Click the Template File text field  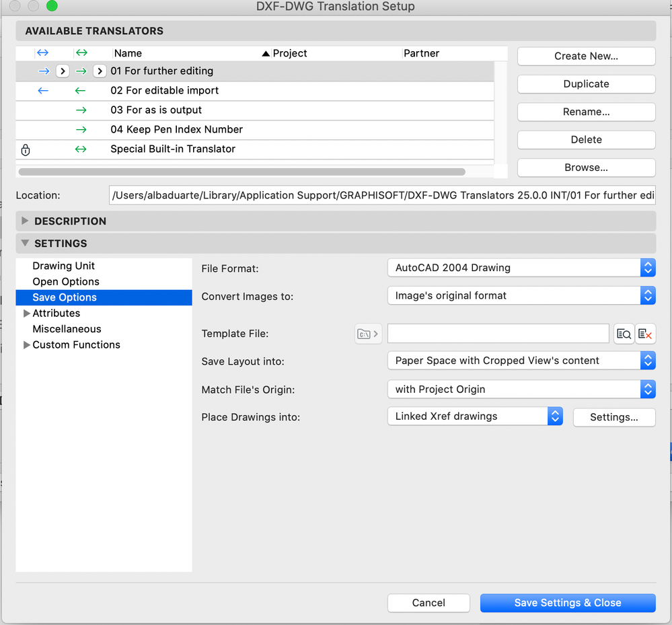(x=498, y=334)
